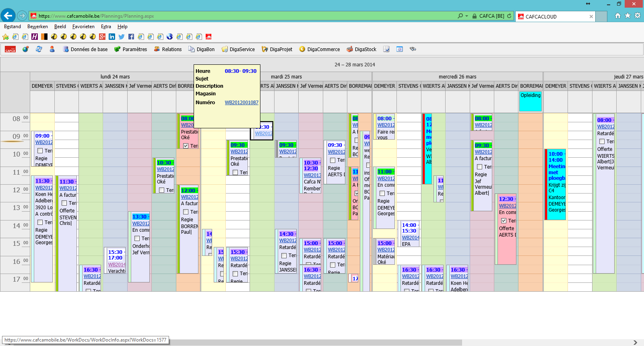Open the Favorieten menu
This screenshot has height=346, width=644.
tap(83, 27)
